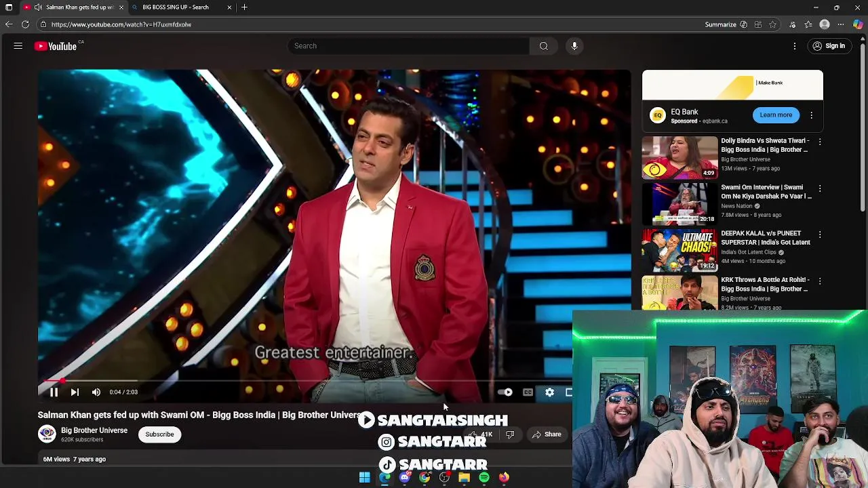Focus the YouTube Search box
868x488 pixels.
408,46
